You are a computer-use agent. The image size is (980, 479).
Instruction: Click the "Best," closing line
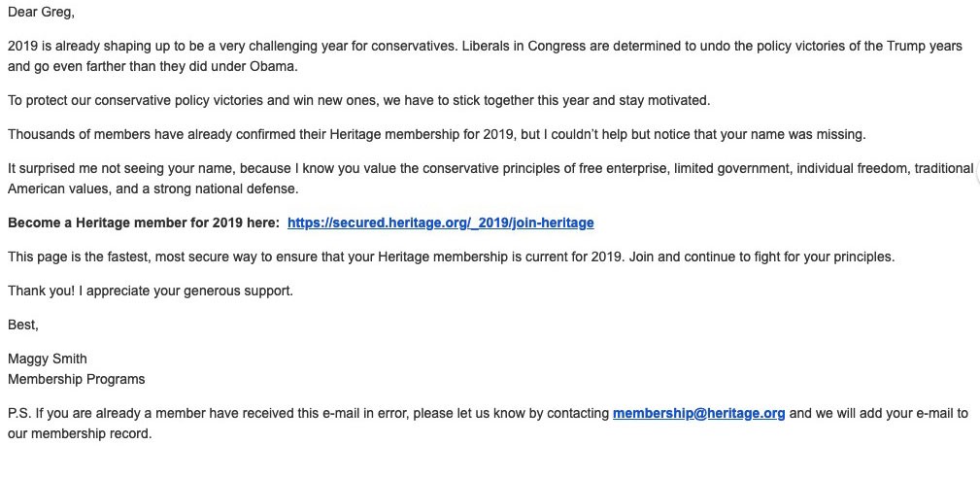click(x=23, y=325)
